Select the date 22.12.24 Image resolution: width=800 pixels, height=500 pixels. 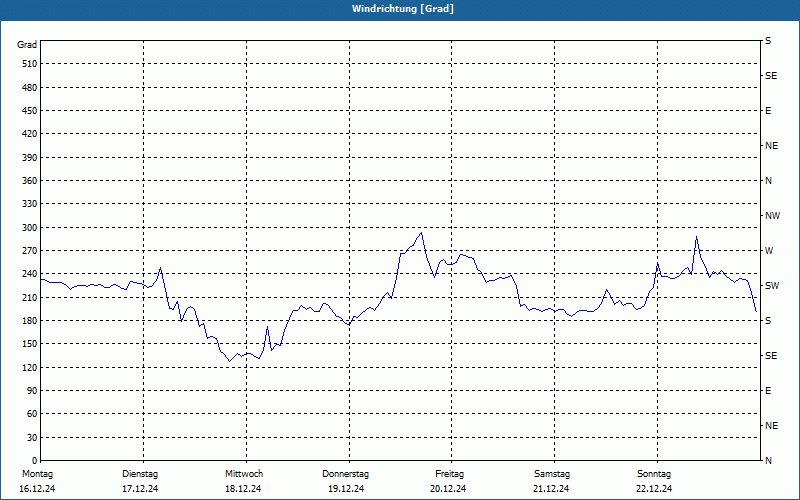654,489
